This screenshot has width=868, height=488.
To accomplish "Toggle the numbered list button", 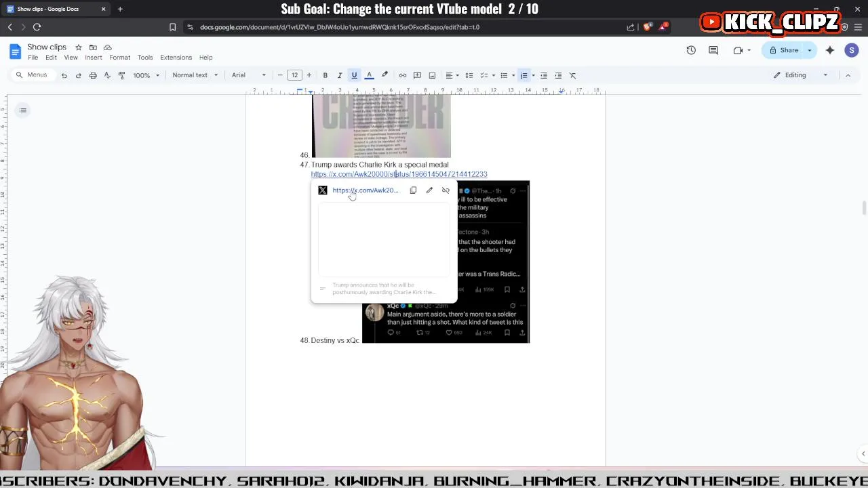I will click(524, 75).
